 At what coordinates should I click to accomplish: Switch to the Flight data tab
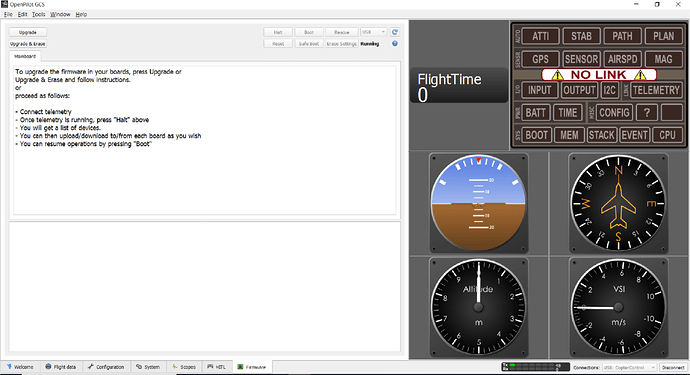(61, 367)
